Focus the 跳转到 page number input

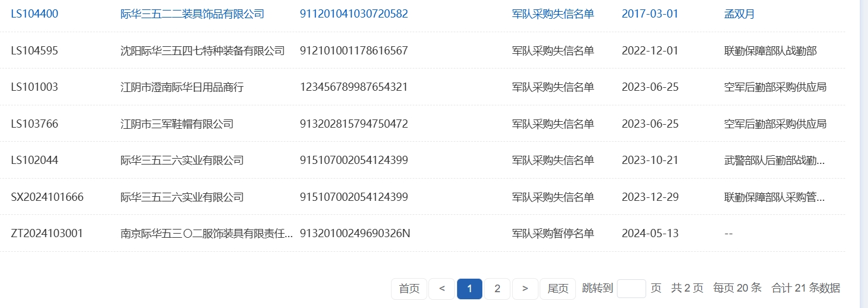[x=632, y=288]
